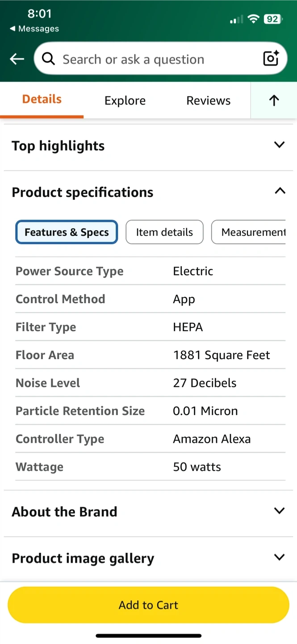Tap the search magnifier icon
297x644 pixels.
click(48, 59)
